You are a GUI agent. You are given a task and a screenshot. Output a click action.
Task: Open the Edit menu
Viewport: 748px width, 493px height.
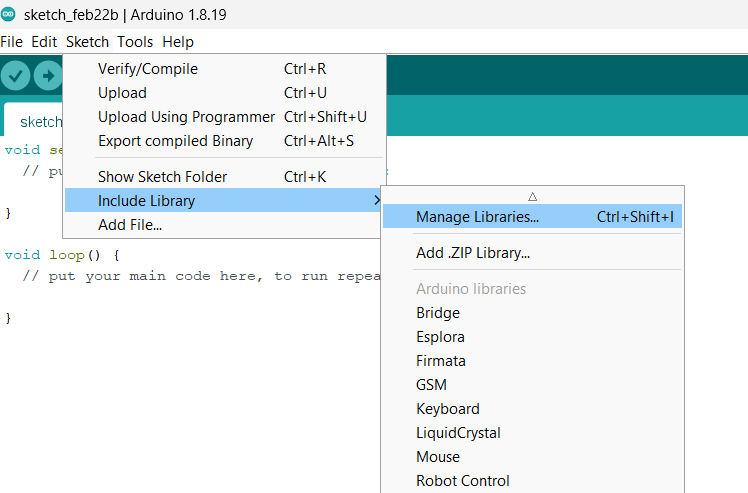click(44, 42)
